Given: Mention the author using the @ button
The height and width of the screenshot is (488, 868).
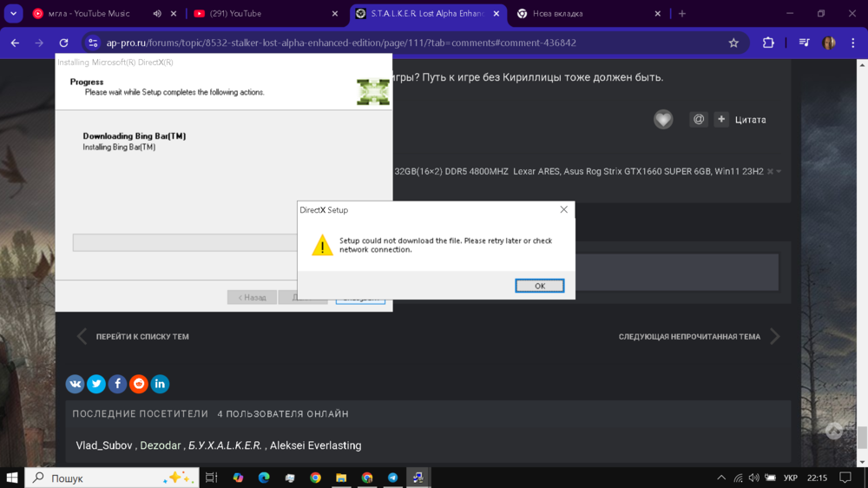Looking at the screenshot, I should 699,119.
